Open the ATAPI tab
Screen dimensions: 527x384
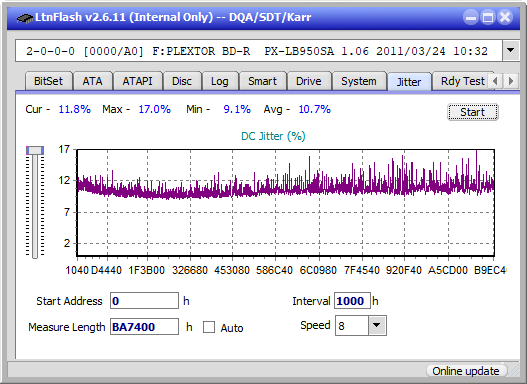pyautogui.click(x=137, y=81)
